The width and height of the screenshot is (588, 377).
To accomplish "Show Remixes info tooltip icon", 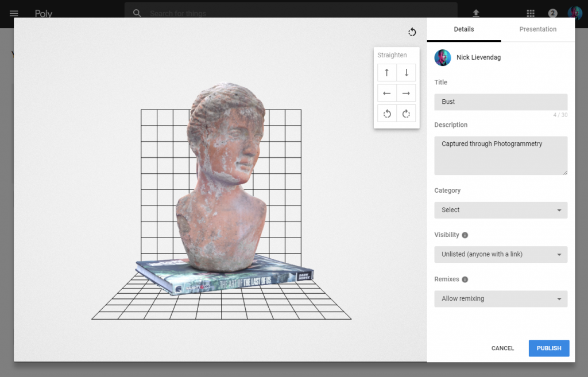I will [x=465, y=279].
